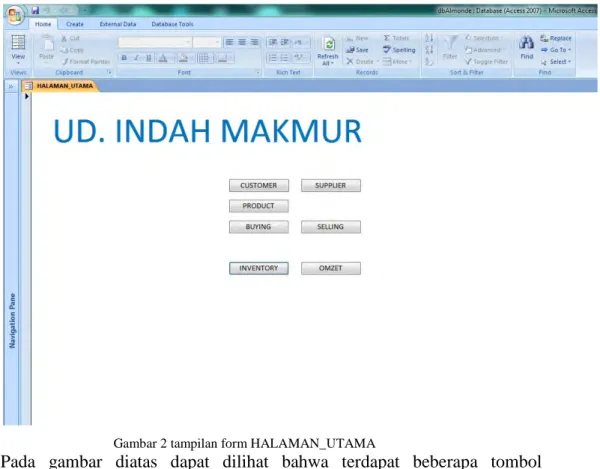Toggle bold formatting
600x469 pixels.
click(124, 58)
